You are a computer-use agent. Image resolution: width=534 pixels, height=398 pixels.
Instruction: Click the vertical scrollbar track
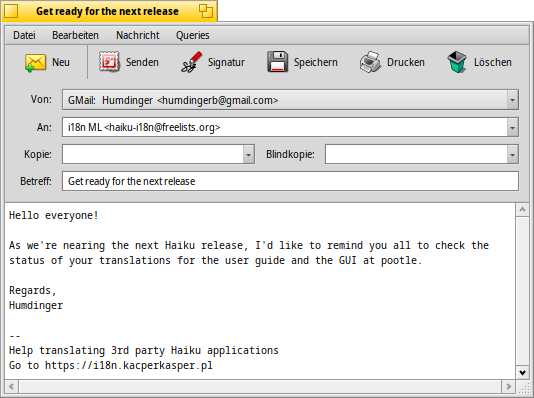coord(522,291)
